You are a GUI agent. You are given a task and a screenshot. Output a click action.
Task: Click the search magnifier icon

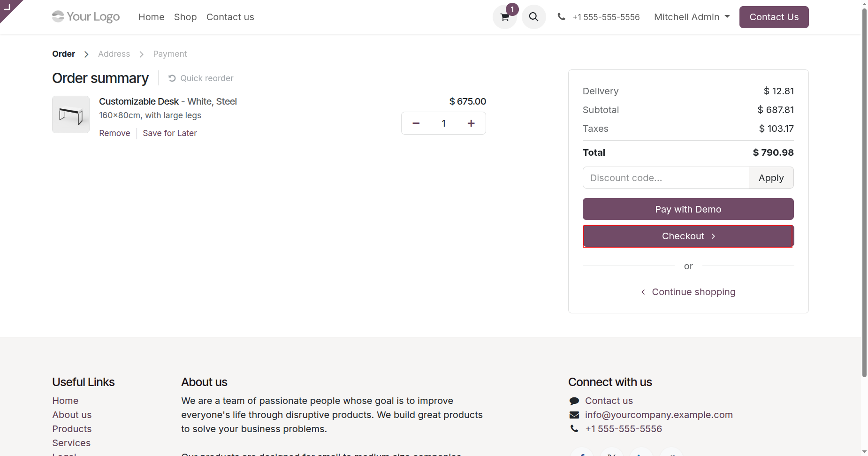[x=533, y=17]
